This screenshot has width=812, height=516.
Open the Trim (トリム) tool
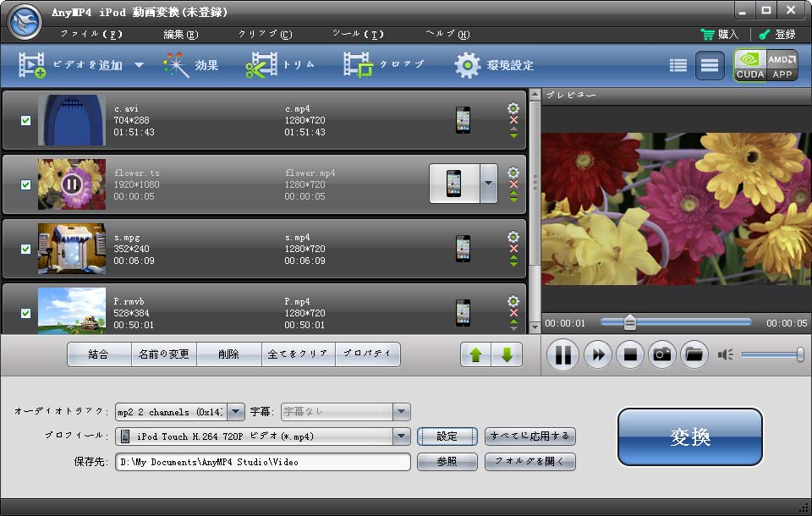point(280,65)
